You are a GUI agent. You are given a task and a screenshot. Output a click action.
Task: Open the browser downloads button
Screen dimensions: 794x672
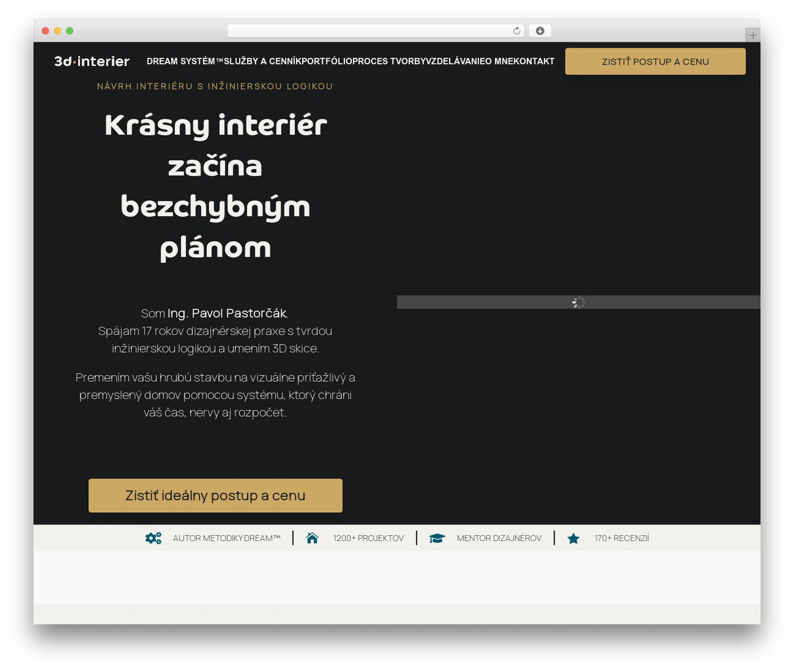540,31
